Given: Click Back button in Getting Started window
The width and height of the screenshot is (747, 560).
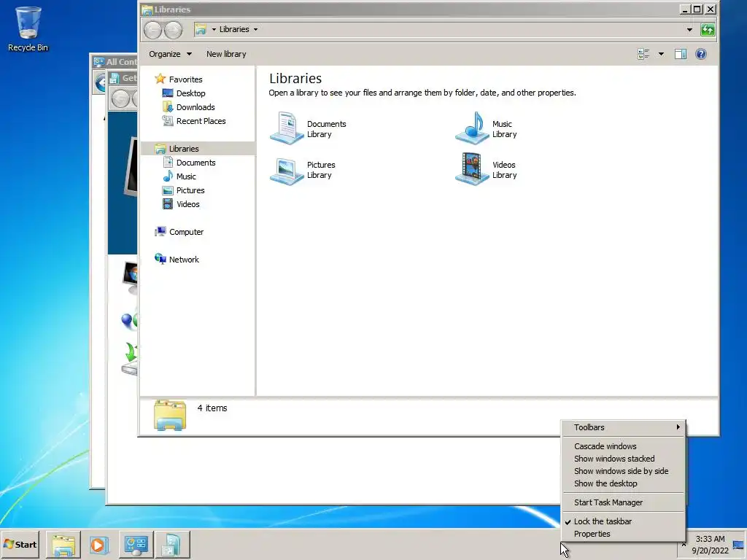Looking at the screenshot, I should point(120,99).
